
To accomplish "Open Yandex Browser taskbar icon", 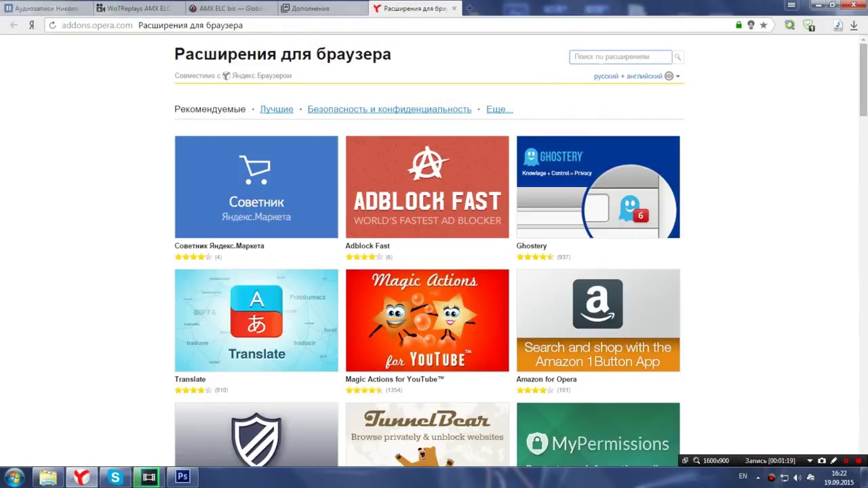I will point(81,477).
